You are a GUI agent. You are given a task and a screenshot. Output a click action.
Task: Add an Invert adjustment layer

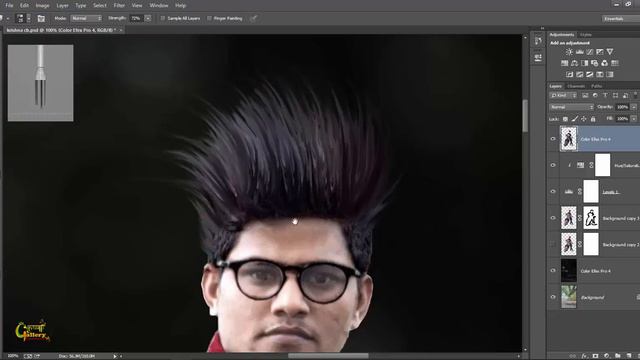(x=569, y=75)
